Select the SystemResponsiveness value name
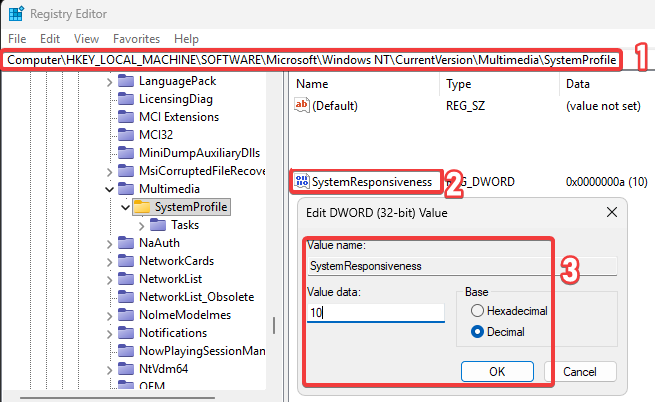Viewport: 655px width, 402px height. coord(372,182)
